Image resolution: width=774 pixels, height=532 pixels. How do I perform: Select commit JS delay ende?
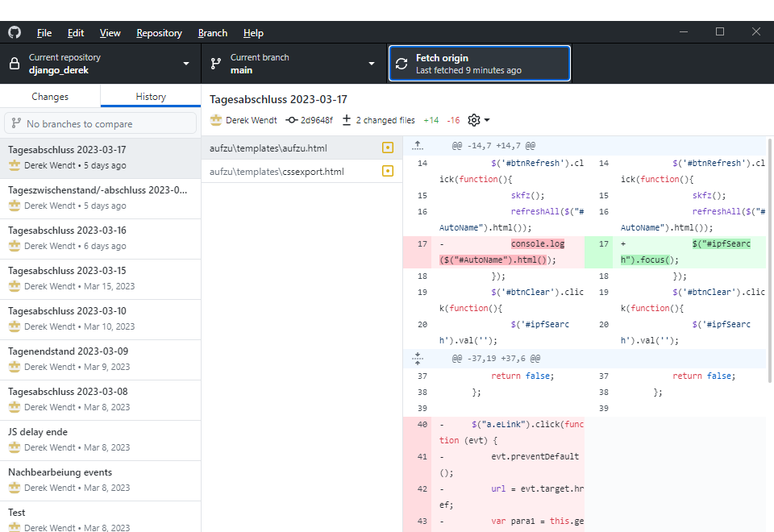(100, 441)
